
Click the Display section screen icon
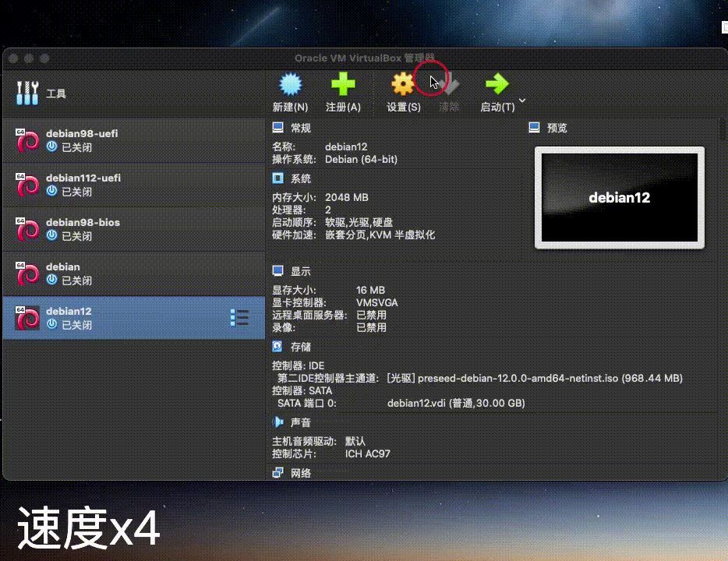pos(277,271)
